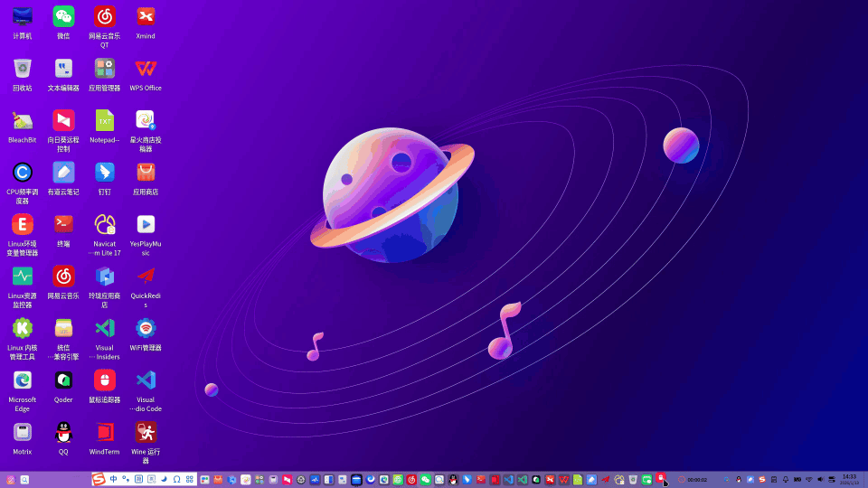Open QuickRedis desktop shortcut
Screen dimensions: 868x488
[x=146, y=276]
